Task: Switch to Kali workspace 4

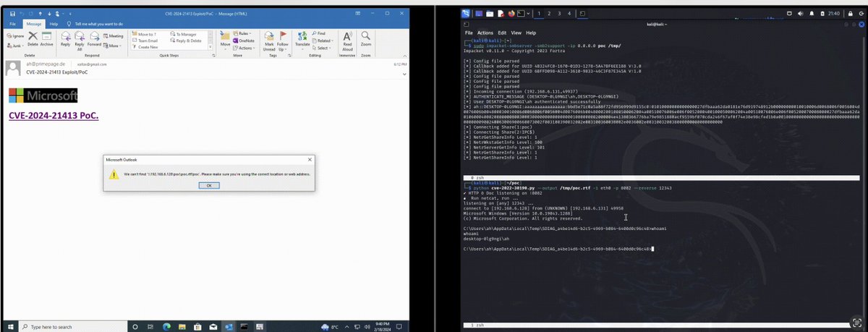Action: pos(570,13)
